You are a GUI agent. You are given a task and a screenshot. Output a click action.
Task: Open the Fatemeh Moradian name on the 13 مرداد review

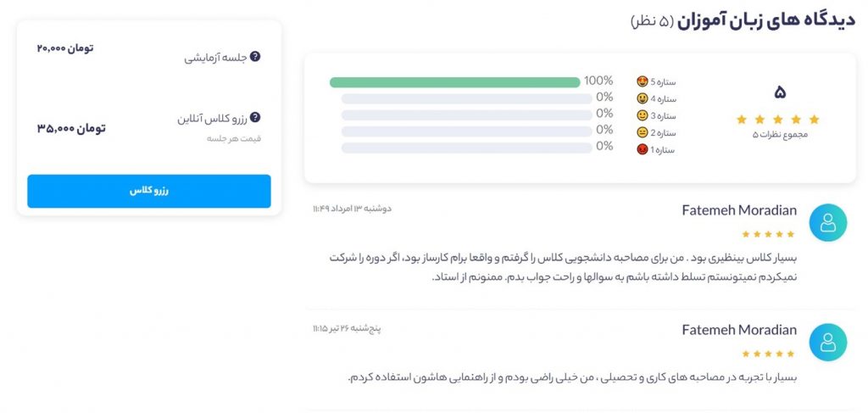pos(739,211)
